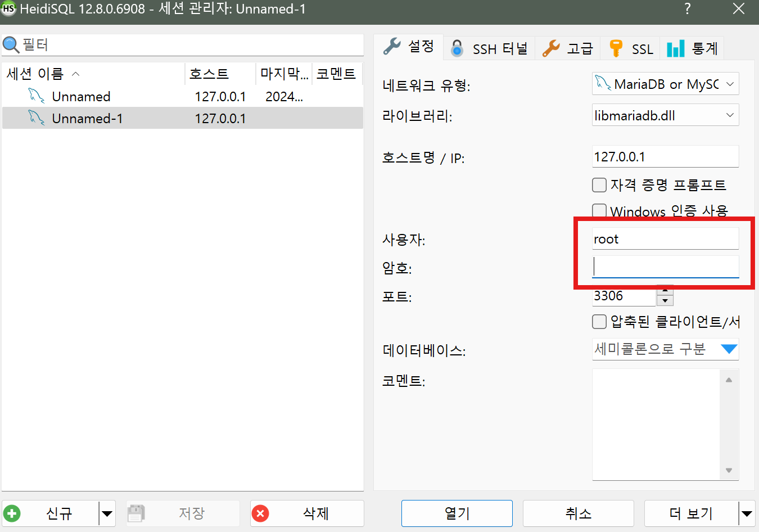The image size is (759, 532).
Task: Switch to the SSL tab
Action: tap(631, 48)
